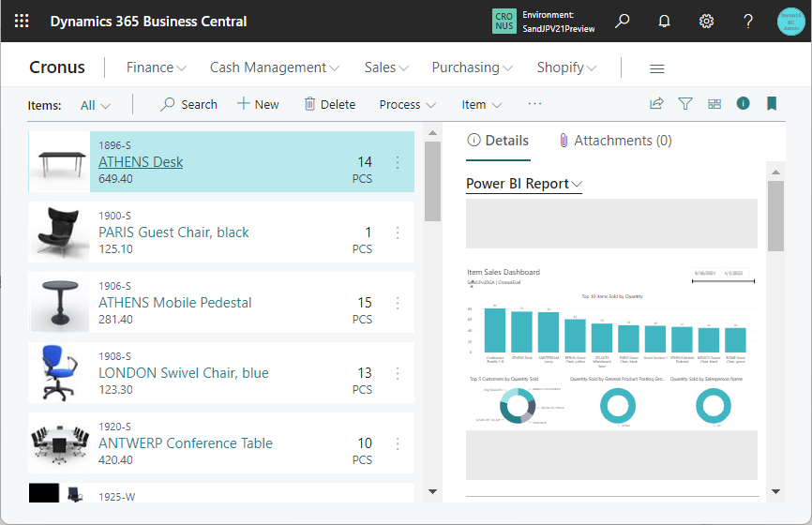Screen dimensions: 812x525
Task: Open the app launcher waffle grid
Action: [x=22, y=21]
